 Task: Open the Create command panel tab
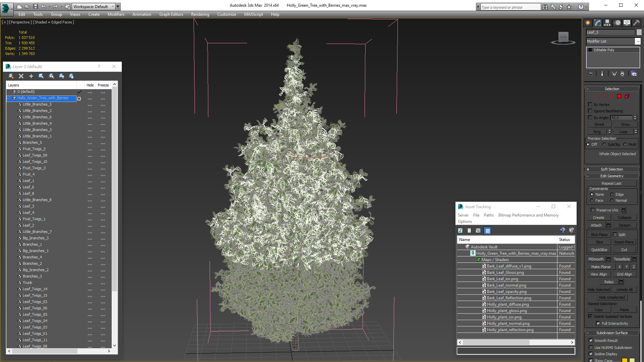[588, 23]
